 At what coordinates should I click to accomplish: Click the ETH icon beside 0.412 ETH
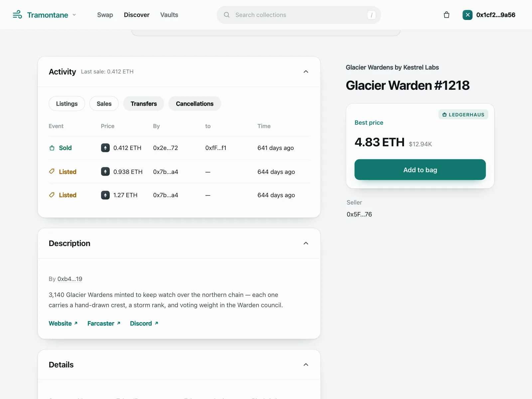click(x=105, y=148)
